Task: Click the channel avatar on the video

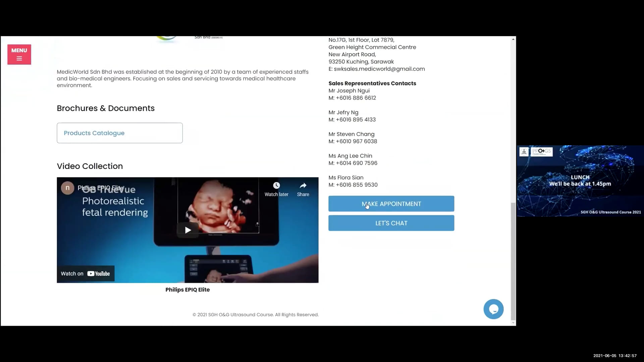Action: (67, 188)
